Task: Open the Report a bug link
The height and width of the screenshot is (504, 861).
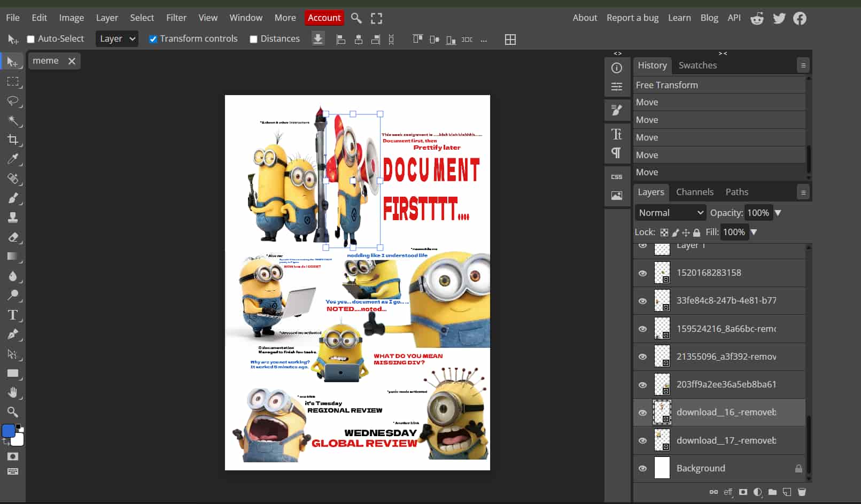Action: click(x=632, y=18)
